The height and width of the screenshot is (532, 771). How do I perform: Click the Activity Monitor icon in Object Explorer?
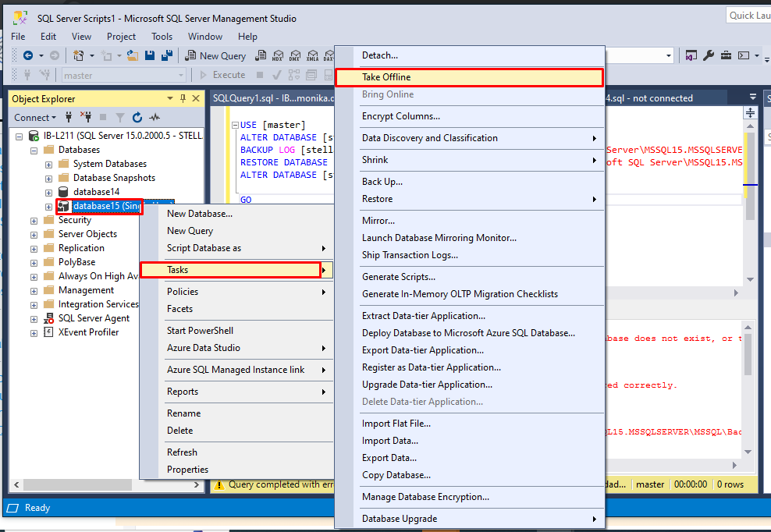pos(155,118)
